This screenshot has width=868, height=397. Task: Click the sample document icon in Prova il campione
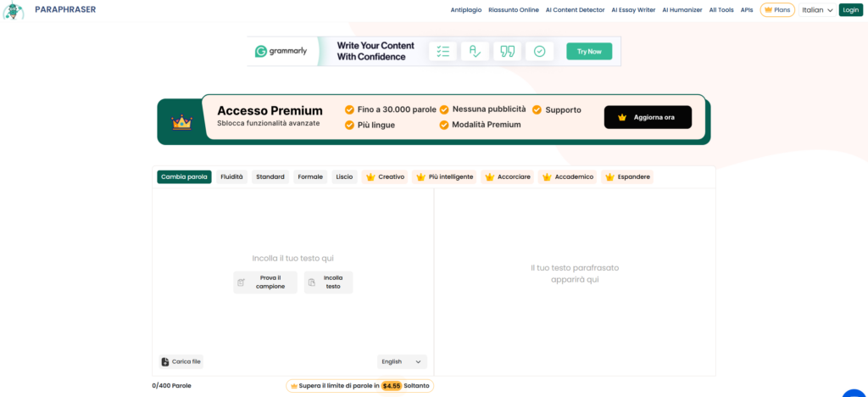(x=241, y=282)
